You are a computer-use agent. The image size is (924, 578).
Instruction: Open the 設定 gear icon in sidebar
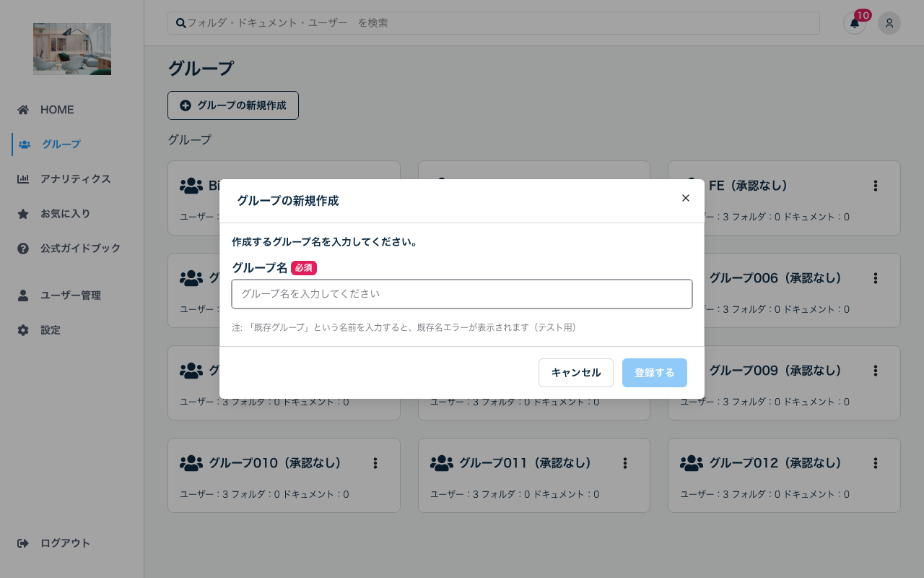click(x=23, y=329)
